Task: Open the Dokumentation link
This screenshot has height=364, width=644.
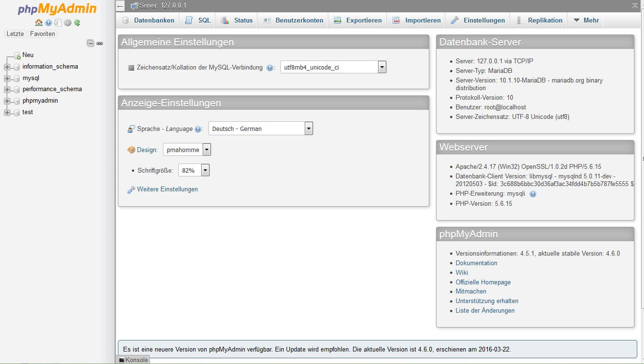Action: point(476,263)
